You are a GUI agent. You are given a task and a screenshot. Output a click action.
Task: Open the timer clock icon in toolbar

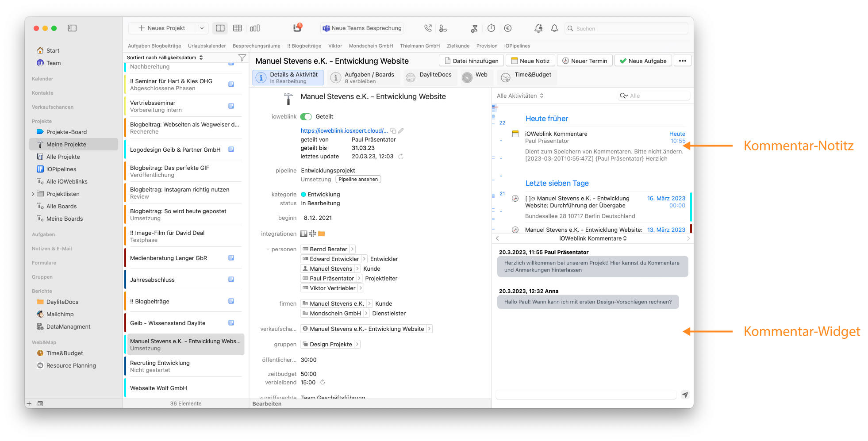[491, 28]
